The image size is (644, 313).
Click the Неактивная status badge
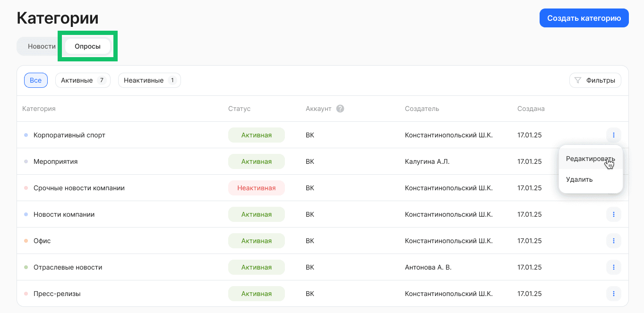[256, 188]
